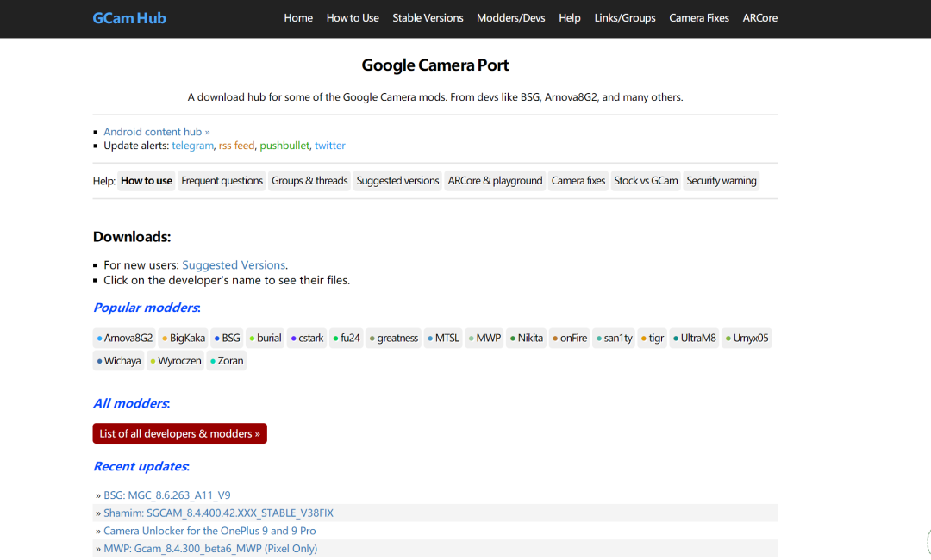This screenshot has width=931, height=560.
Task: Select the Frequent questions help tab
Action: point(222,181)
